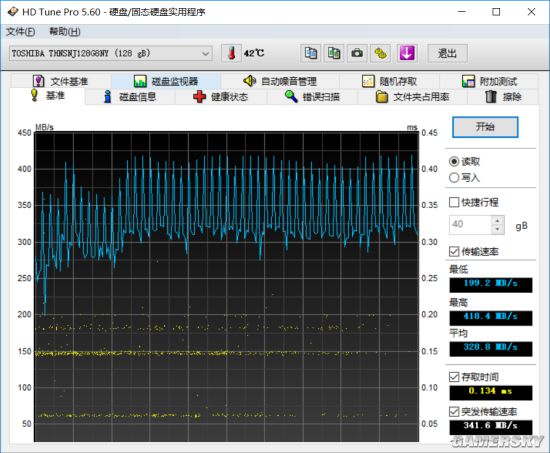
Task: Click the camera save screenshot icon
Action: (357, 53)
